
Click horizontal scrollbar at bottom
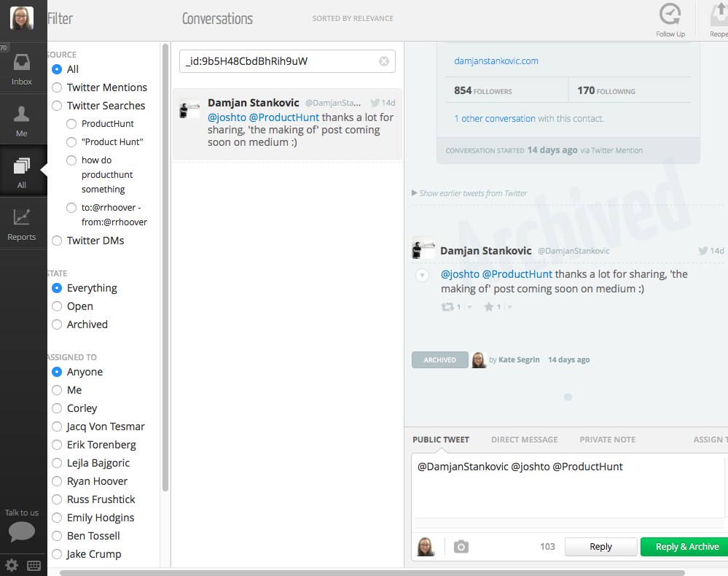[372, 573]
